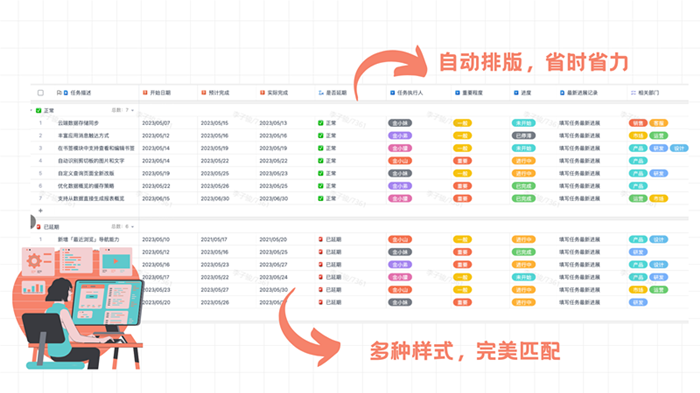Toggle 正常 checkbox in 自定义查询页面全新改版 row
The width and height of the screenshot is (700, 393).
(321, 173)
